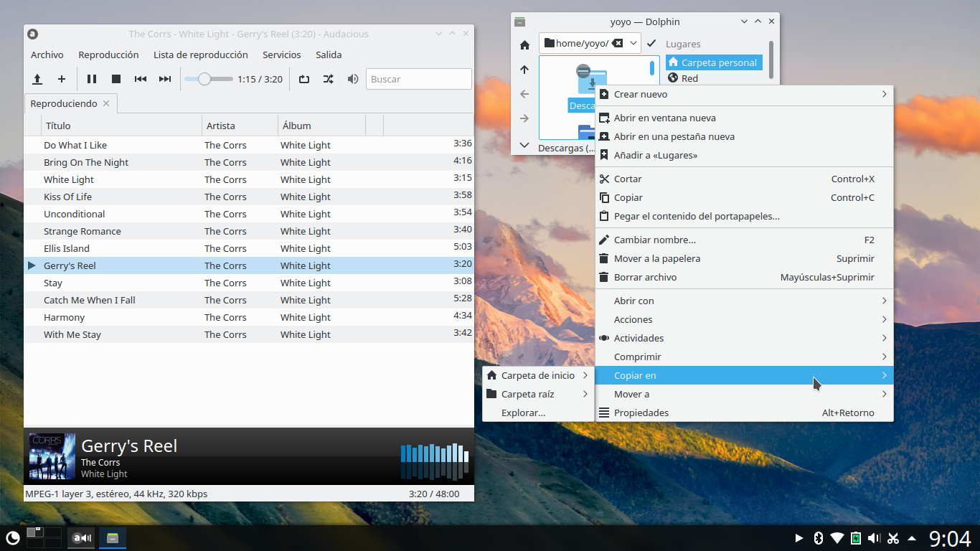This screenshot has height=551, width=980.
Task: Skip to the previous track
Action: [141, 79]
